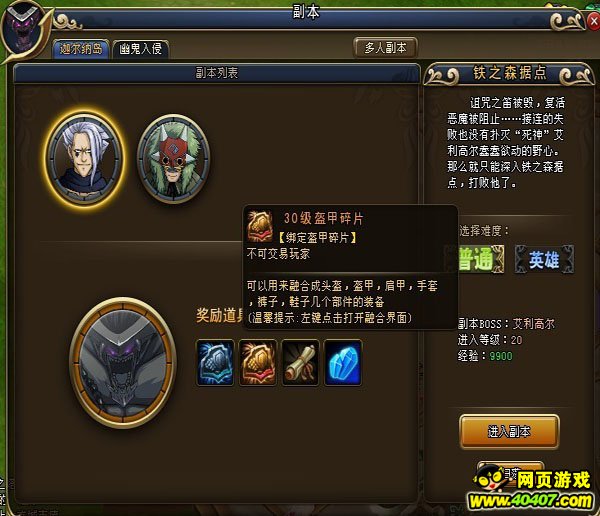Screen dimensions: 600x516
Task: Click the partially hidden button below 进入副本
Action: (x=511, y=469)
